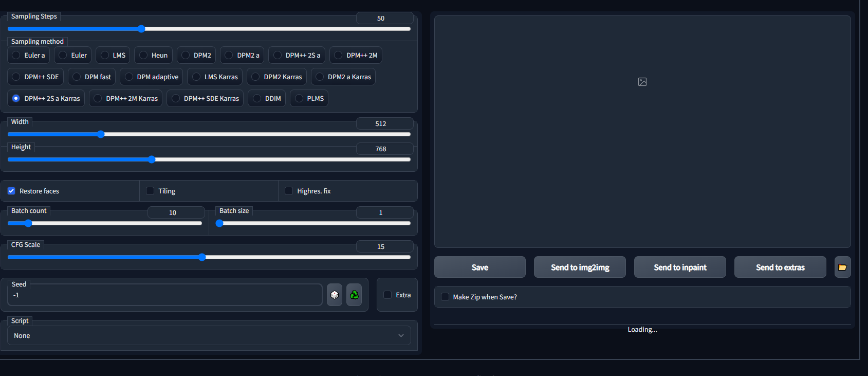Click Send to img2img button
This screenshot has width=868, height=376.
[x=580, y=267]
